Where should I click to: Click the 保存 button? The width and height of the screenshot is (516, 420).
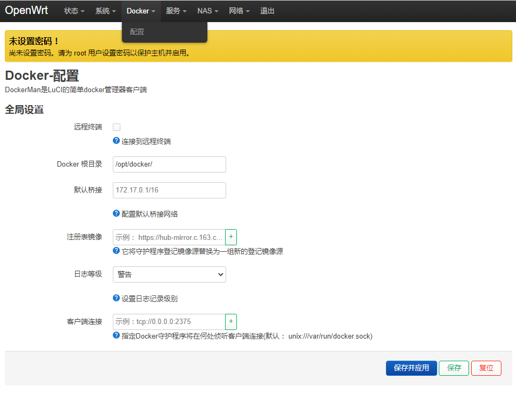(454, 368)
